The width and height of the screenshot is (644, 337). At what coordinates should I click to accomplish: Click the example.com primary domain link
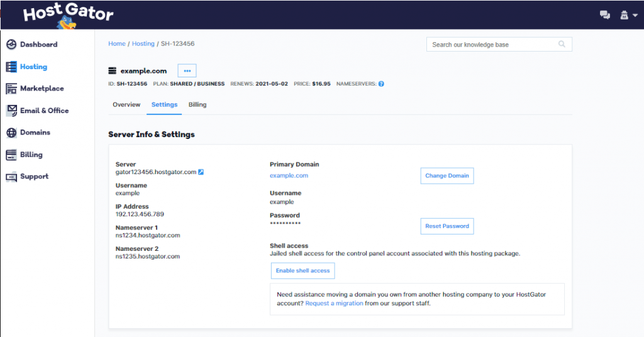289,175
